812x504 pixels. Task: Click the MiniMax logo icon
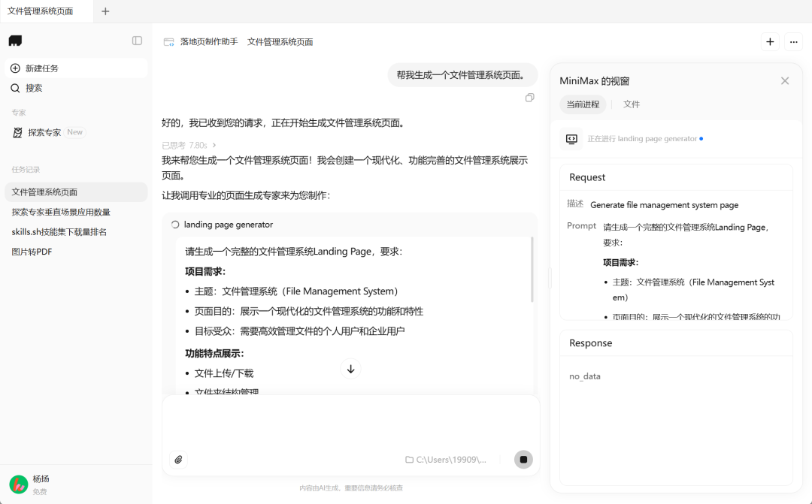click(x=17, y=40)
